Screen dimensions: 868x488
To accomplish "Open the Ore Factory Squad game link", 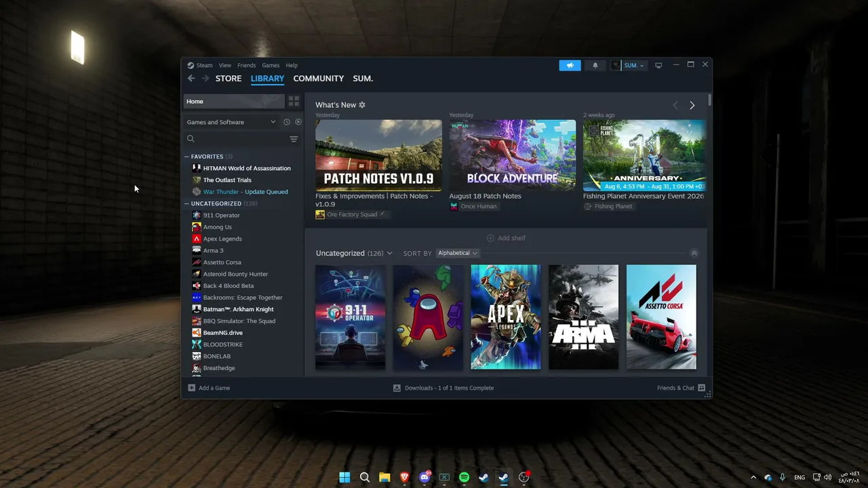I will coord(352,214).
